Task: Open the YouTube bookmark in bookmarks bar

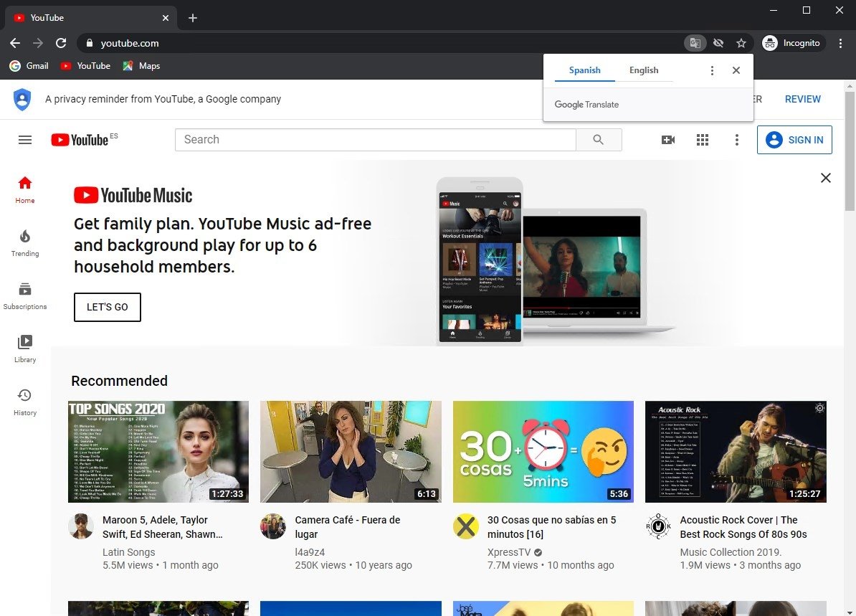Action: [85, 65]
